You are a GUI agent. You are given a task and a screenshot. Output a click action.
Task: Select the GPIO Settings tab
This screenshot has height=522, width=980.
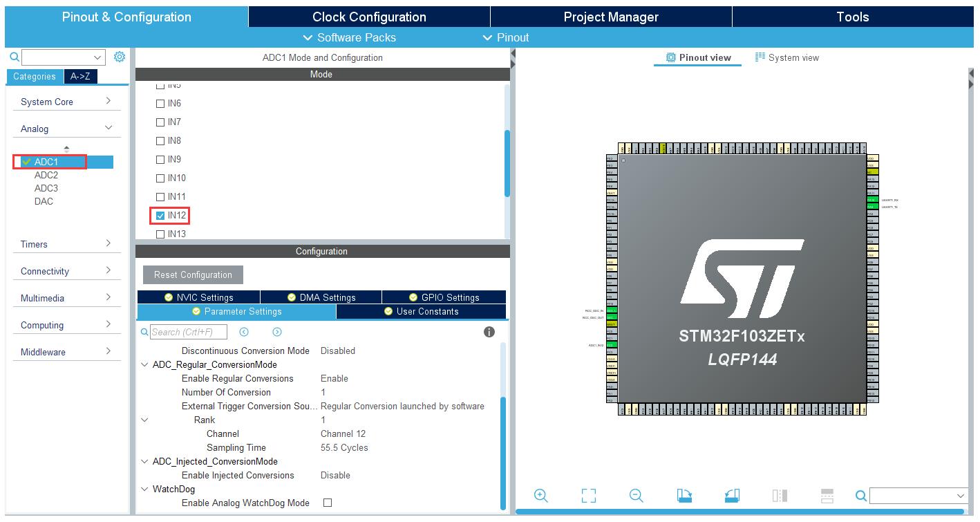click(444, 297)
